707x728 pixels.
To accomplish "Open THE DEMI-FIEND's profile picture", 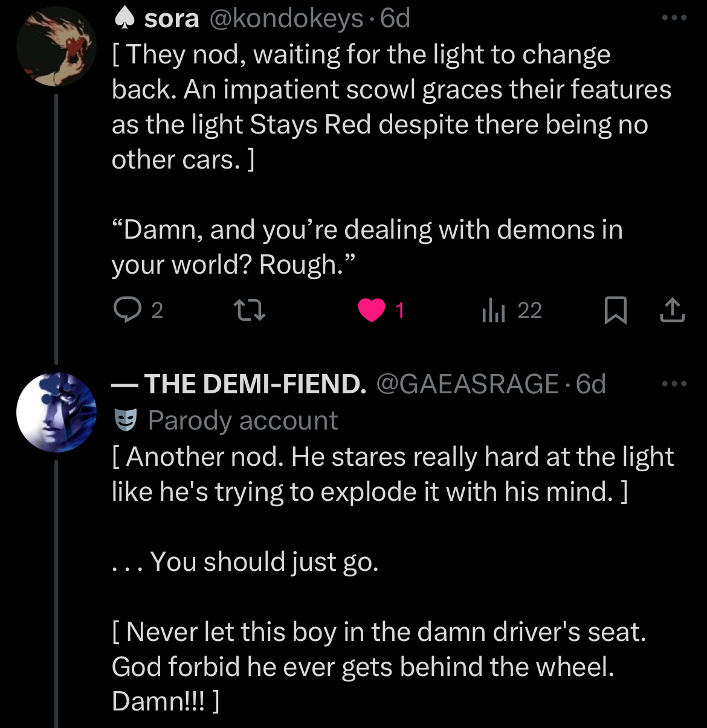I will click(x=56, y=413).
